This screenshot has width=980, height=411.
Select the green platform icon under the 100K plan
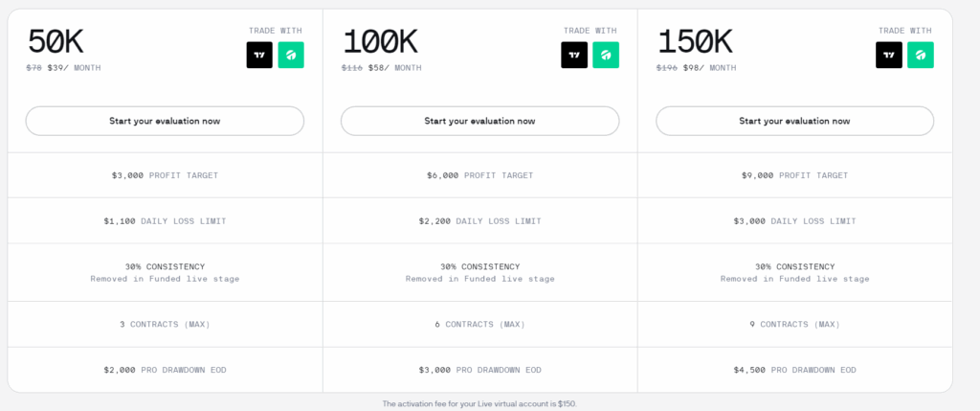point(606,56)
